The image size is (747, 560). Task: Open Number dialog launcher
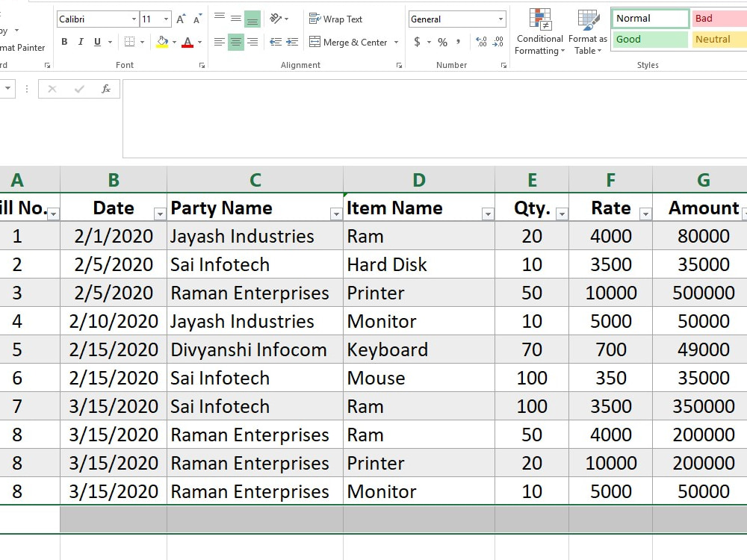(503, 65)
